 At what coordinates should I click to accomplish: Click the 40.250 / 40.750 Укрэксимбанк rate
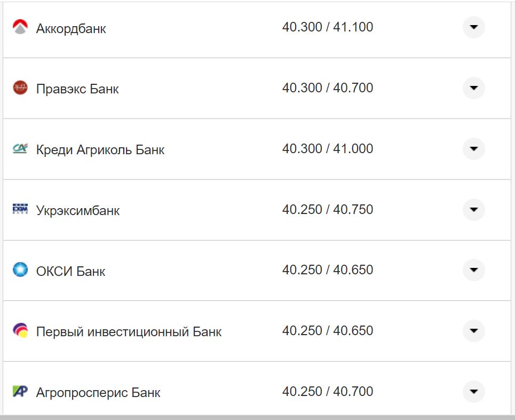[329, 208]
